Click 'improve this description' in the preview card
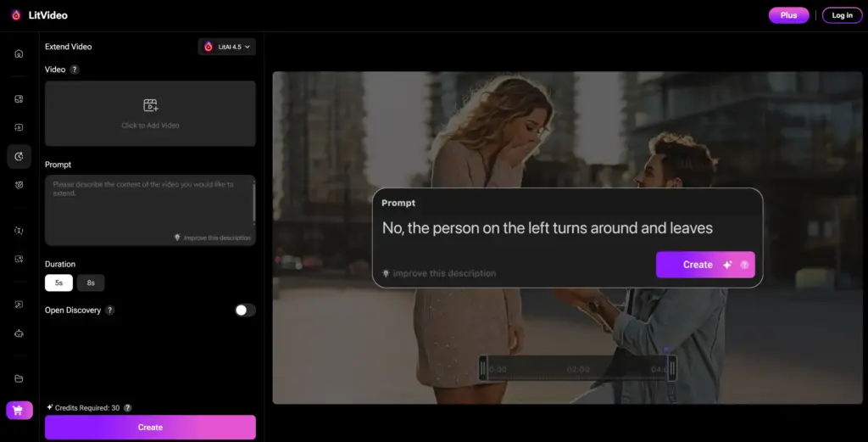 click(444, 273)
